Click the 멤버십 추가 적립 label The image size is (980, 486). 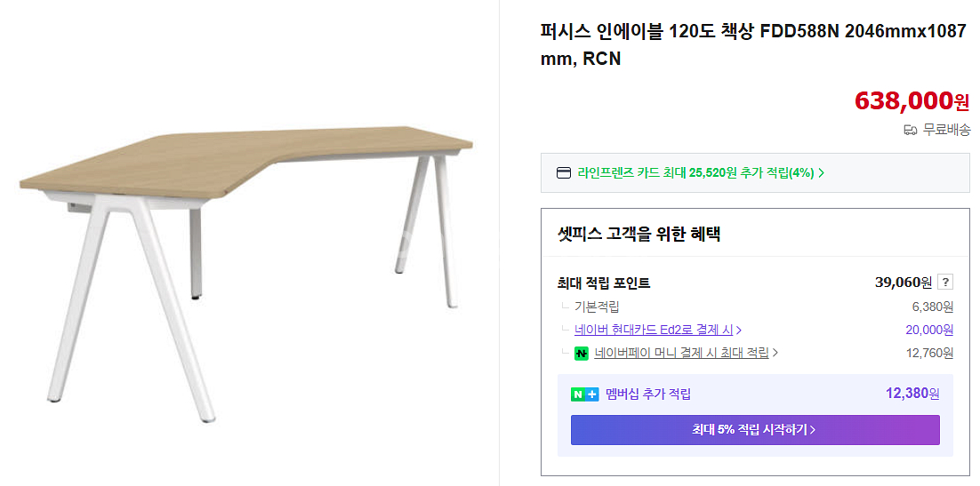tap(648, 394)
